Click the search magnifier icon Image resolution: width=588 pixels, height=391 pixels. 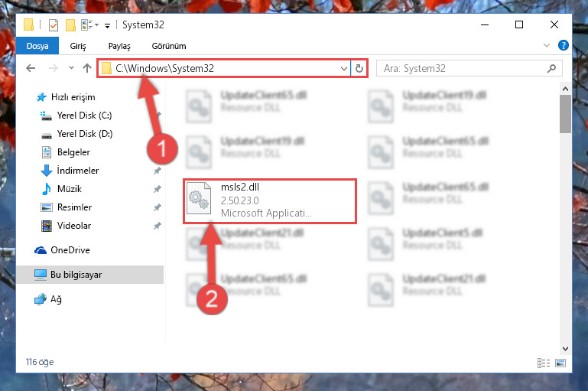pos(551,68)
